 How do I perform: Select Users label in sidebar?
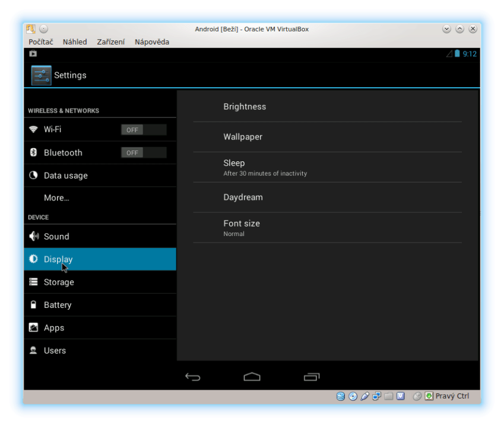(55, 350)
